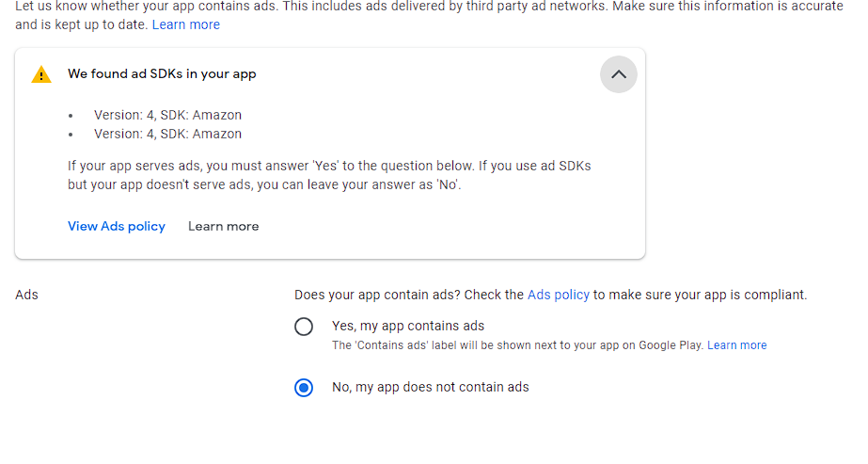Open Learn more in the top intro paragraph
868x464 pixels.
(x=185, y=24)
